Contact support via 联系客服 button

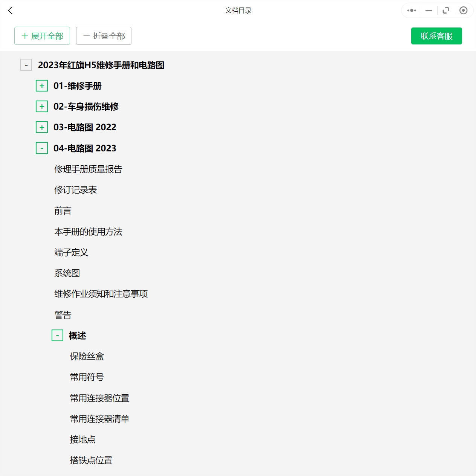tap(436, 36)
